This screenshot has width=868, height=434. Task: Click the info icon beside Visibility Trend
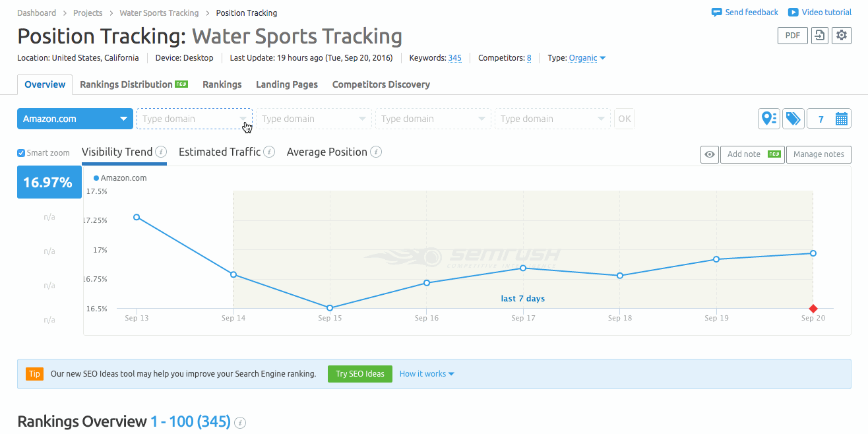[161, 151]
